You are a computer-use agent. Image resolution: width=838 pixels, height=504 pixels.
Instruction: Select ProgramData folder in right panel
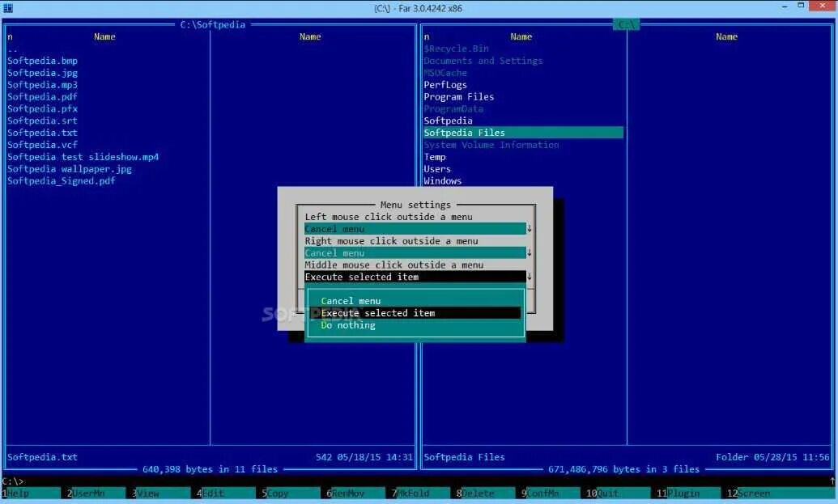pos(453,108)
